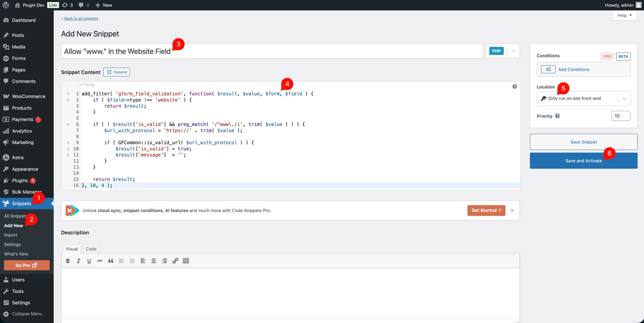Click the Underline formatting icon
This screenshot has height=323, width=644.
point(89,261)
